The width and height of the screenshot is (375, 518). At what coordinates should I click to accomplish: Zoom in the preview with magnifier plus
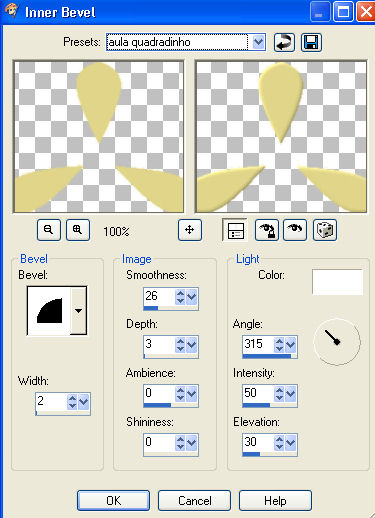coord(78,230)
